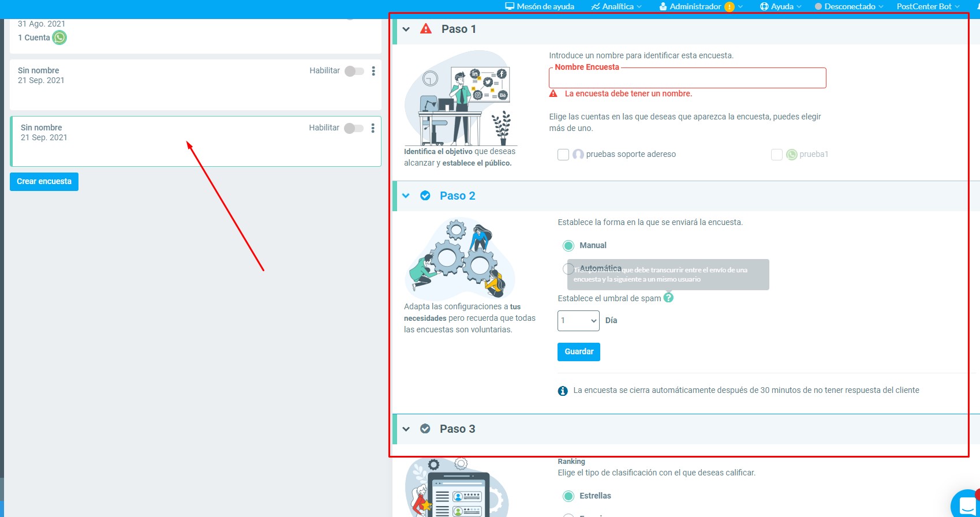The height and width of the screenshot is (517, 980).
Task: Select the Paso 3 heading
Action: coord(458,429)
